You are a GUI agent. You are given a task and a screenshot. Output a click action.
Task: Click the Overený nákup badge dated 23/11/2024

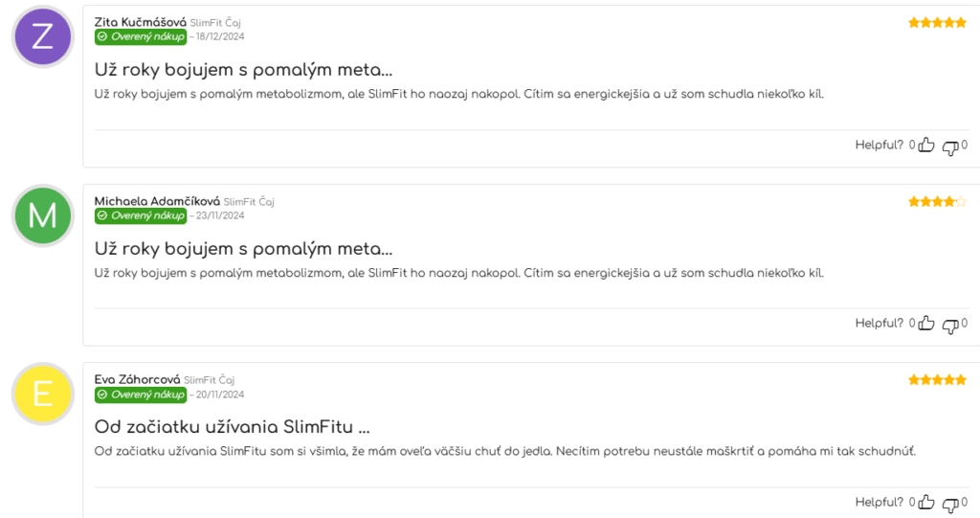tap(141, 215)
